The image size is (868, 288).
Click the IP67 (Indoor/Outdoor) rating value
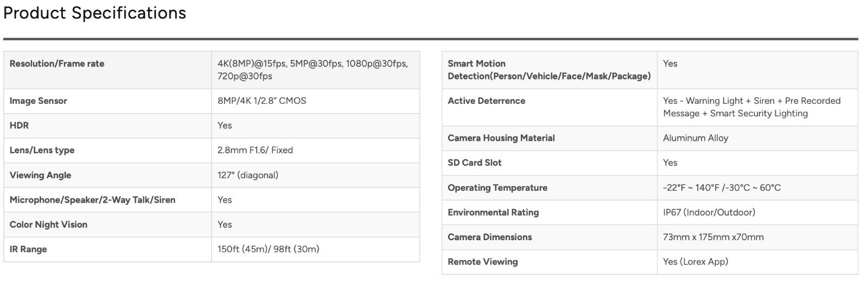point(709,212)
